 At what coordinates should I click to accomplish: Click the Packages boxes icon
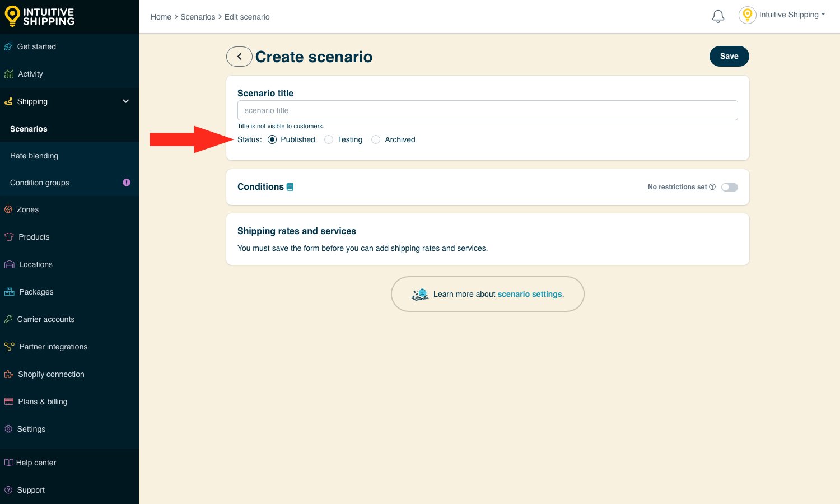pyautogui.click(x=10, y=292)
